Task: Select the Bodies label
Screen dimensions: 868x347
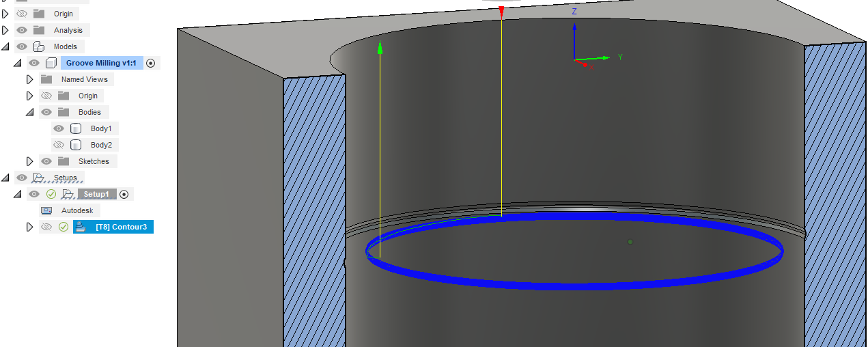Action: click(x=89, y=112)
